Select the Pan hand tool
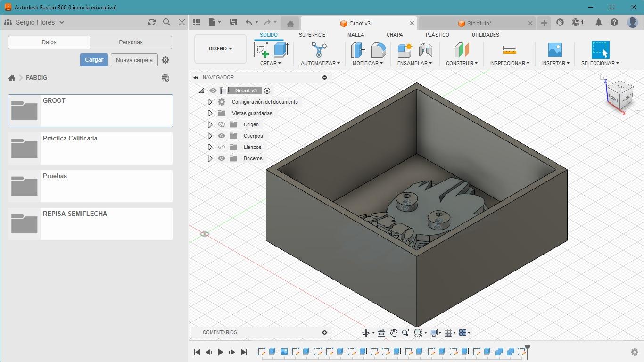This screenshot has width=644, height=362. point(393,333)
